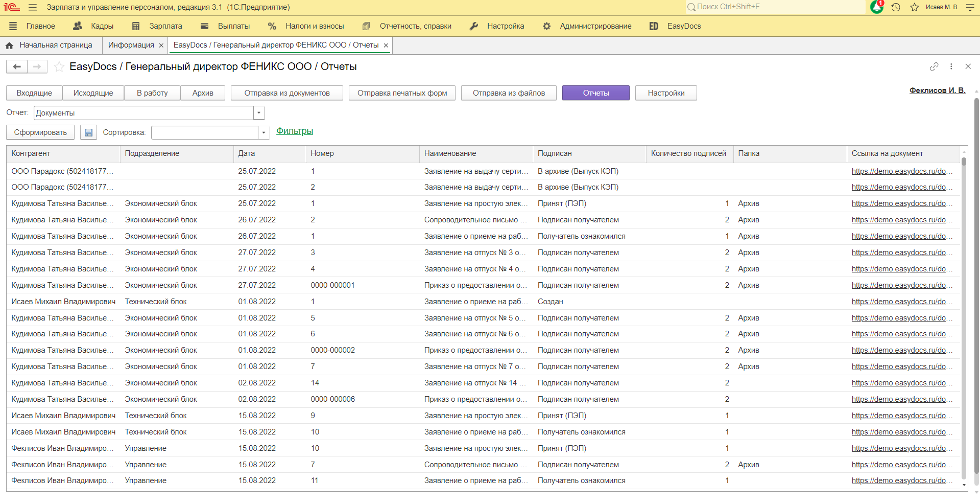Open the Входящие folder

tap(34, 93)
